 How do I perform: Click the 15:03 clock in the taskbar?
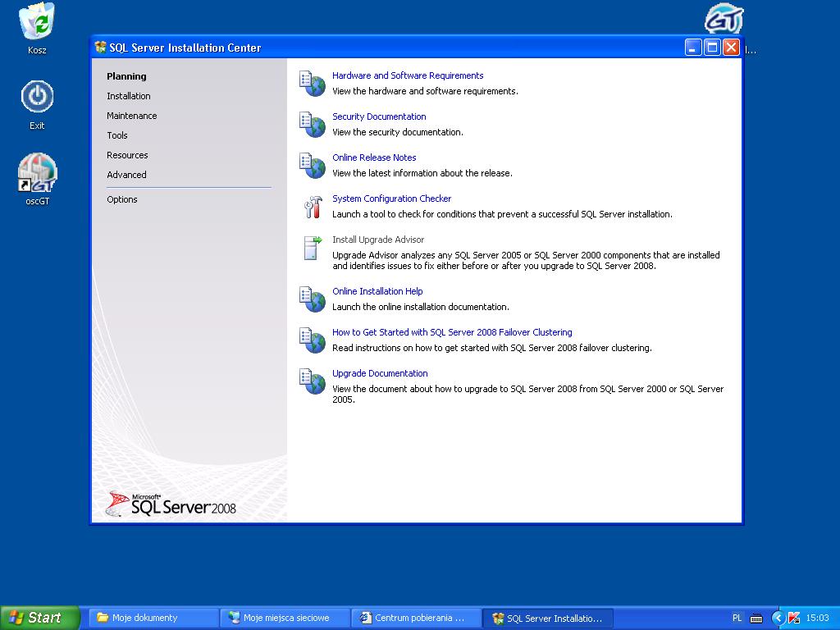[818, 619]
